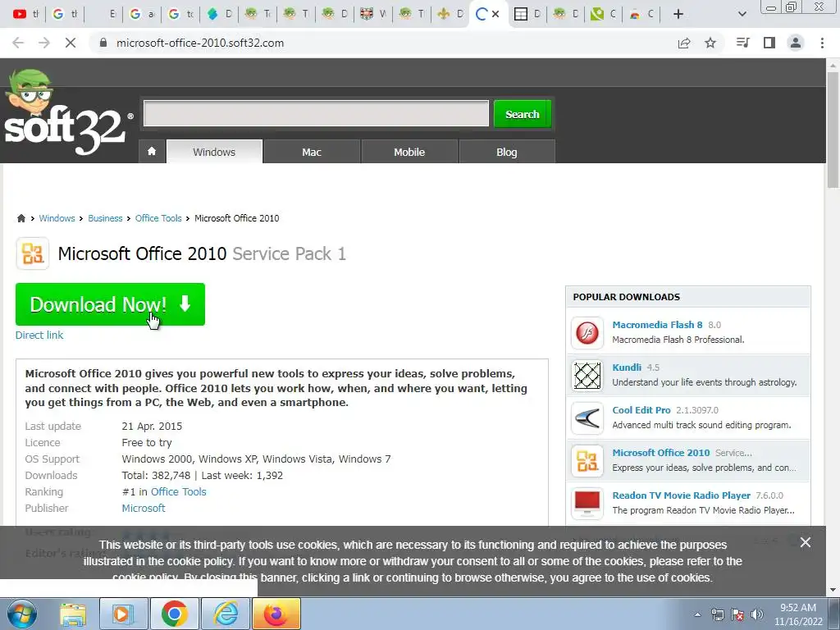Click the green Search button
The height and width of the screenshot is (630, 840).
click(523, 114)
